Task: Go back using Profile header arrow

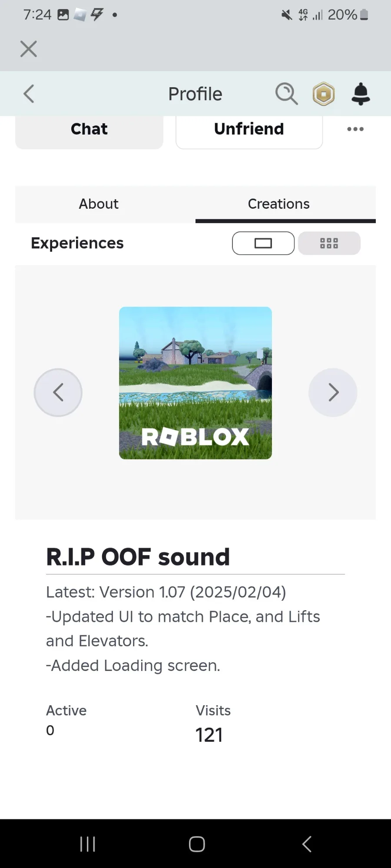Action: pyautogui.click(x=29, y=94)
